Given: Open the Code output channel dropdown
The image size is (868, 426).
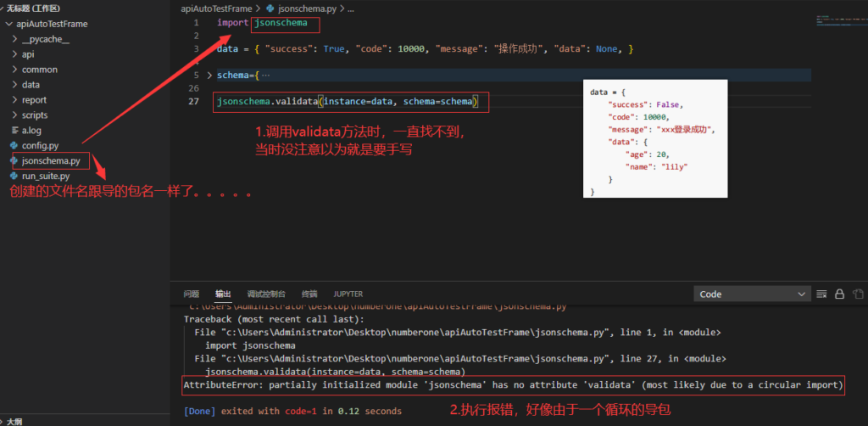Looking at the screenshot, I should coord(753,294).
